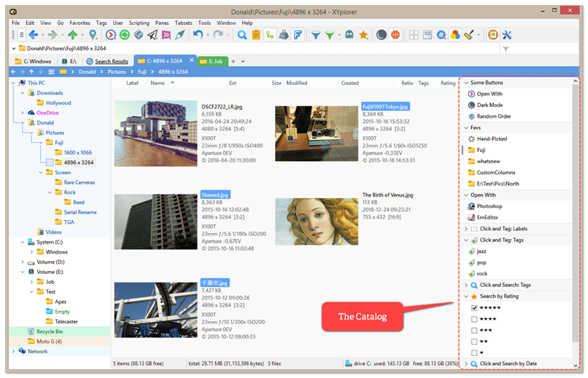Open the Find Files magnifier icon
588x378 pixels.
click(242, 35)
